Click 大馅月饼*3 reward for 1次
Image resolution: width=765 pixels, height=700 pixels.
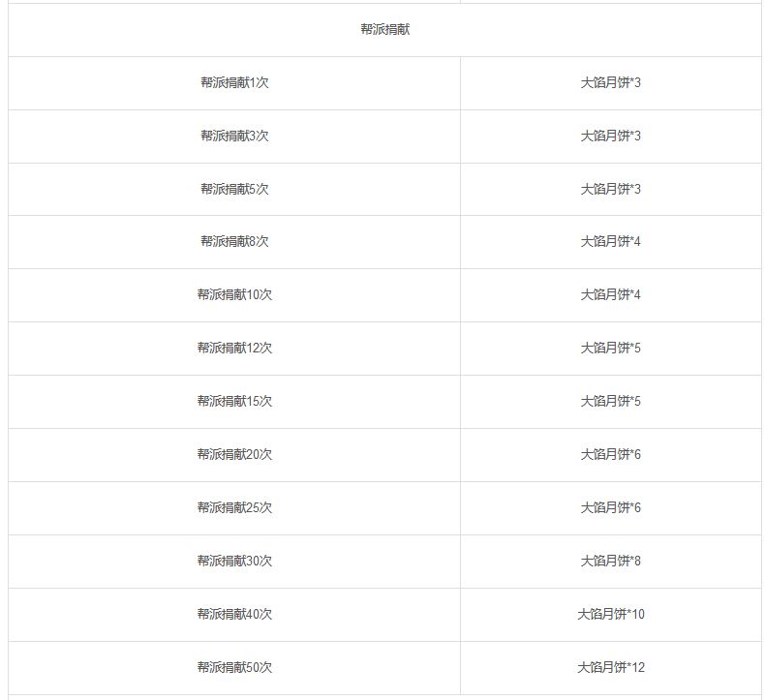(611, 83)
